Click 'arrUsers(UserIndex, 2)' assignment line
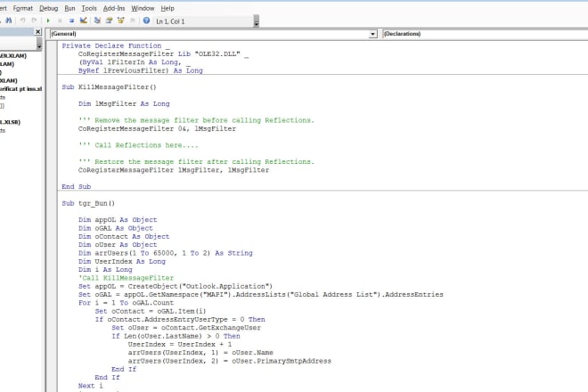588x392 pixels. [x=230, y=361]
